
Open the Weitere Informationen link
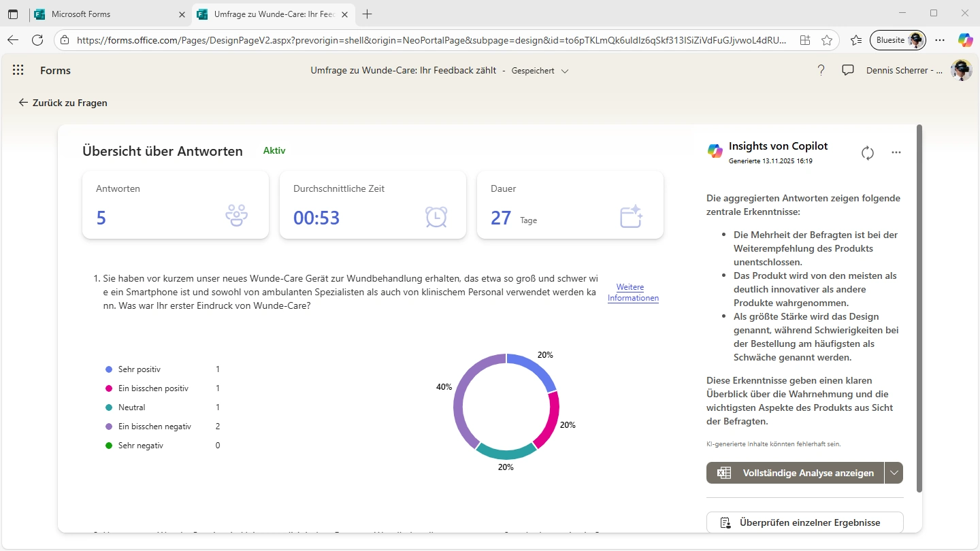click(x=633, y=293)
